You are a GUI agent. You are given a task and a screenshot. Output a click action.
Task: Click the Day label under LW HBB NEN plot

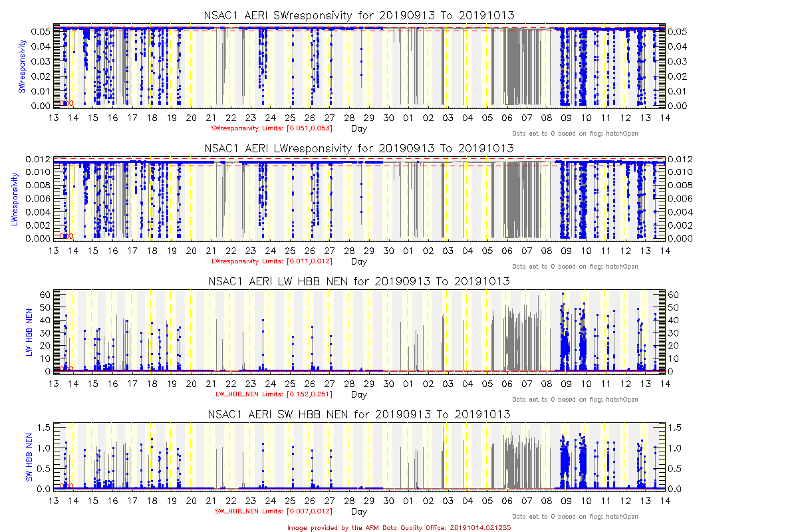coord(358,394)
